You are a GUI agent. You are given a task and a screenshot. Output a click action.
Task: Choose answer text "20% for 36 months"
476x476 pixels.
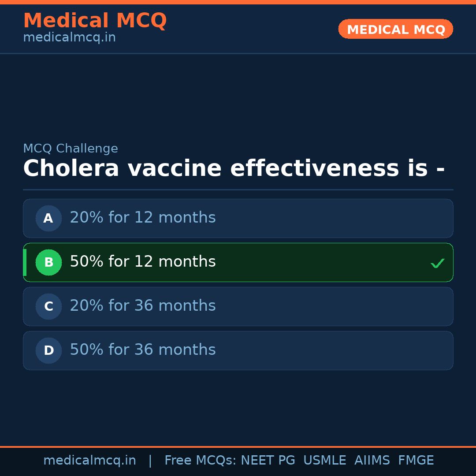click(143, 306)
